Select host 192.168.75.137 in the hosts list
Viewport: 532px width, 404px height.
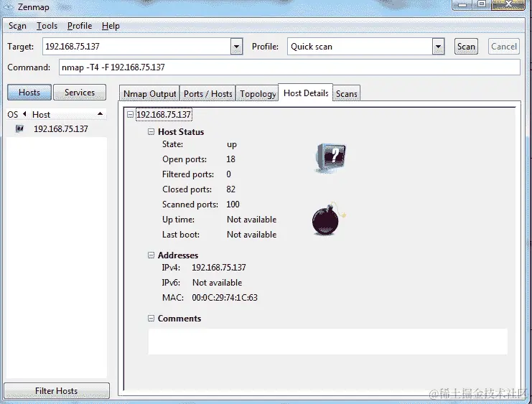[x=56, y=129]
